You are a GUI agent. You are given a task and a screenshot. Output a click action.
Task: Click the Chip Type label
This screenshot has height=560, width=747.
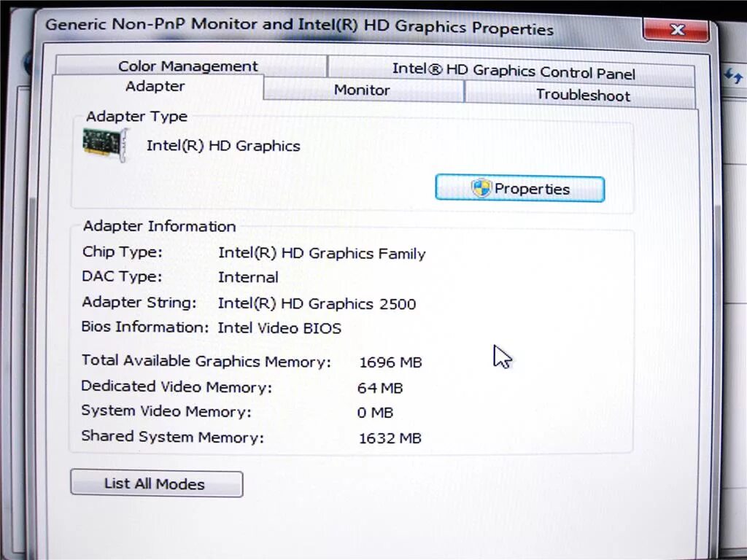pyautogui.click(x=122, y=252)
